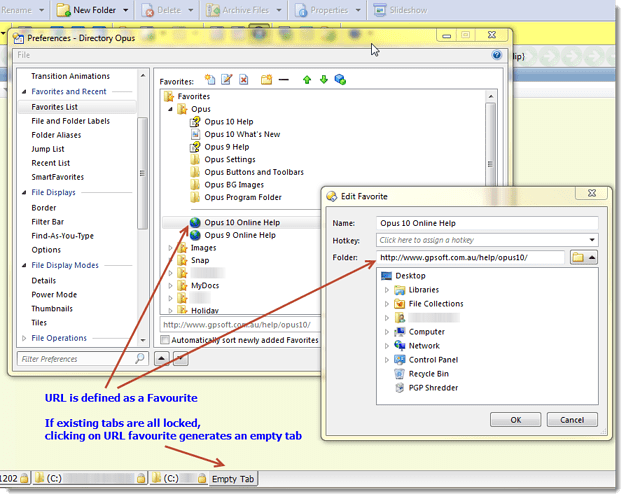
Task: Collapse folder tree using arrow beside Folder field
Action: [x=592, y=257]
